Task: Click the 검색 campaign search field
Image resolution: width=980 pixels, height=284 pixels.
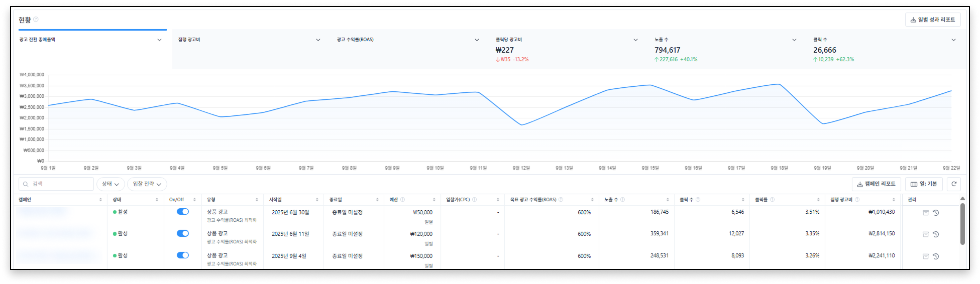Action: (x=56, y=184)
